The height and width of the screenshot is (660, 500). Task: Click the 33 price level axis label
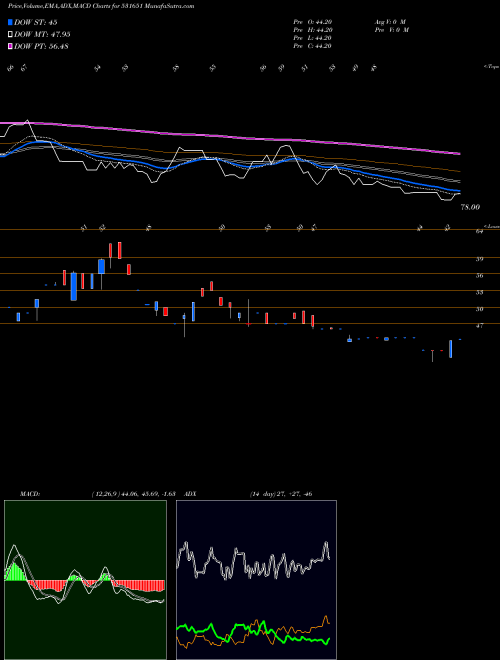coord(479,292)
